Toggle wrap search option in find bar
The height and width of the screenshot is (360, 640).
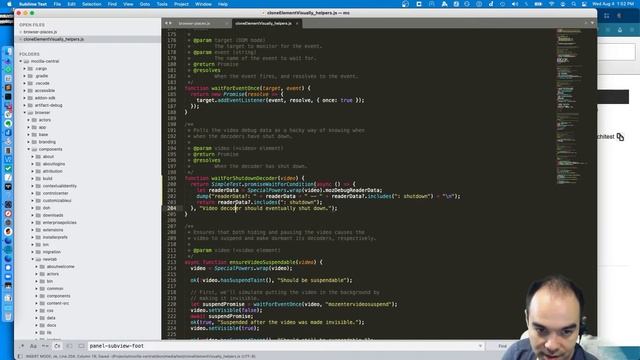point(57,346)
